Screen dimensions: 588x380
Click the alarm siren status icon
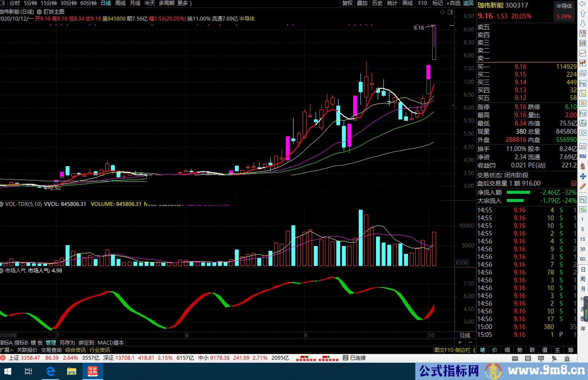tap(567, 358)
